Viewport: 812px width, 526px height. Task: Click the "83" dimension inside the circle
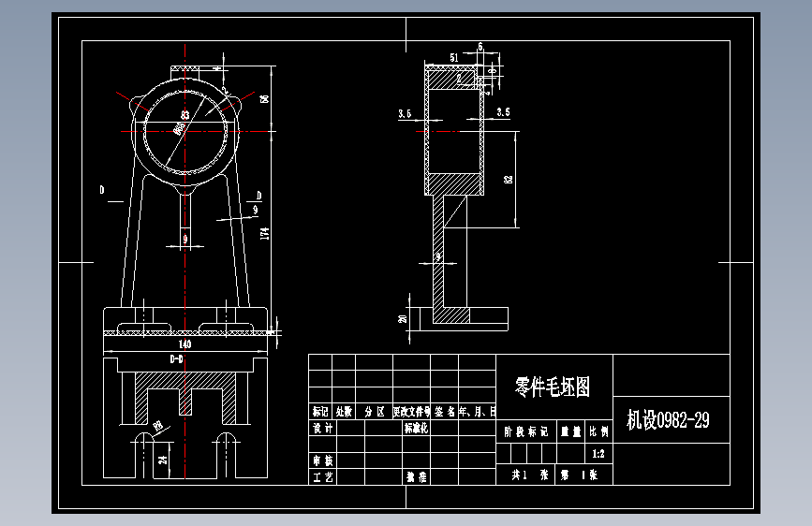click(185, 114)
